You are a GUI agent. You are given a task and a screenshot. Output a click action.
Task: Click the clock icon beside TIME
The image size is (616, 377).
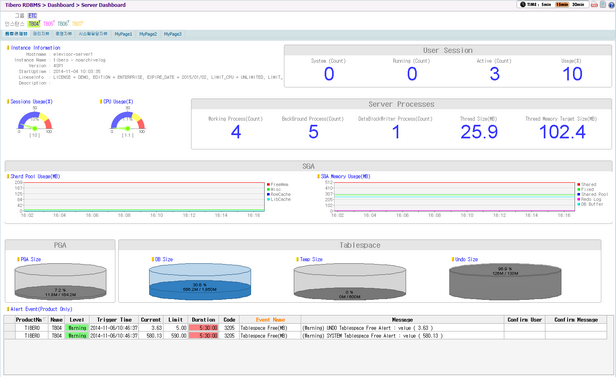pyautogui.click(x=522, y=5)
